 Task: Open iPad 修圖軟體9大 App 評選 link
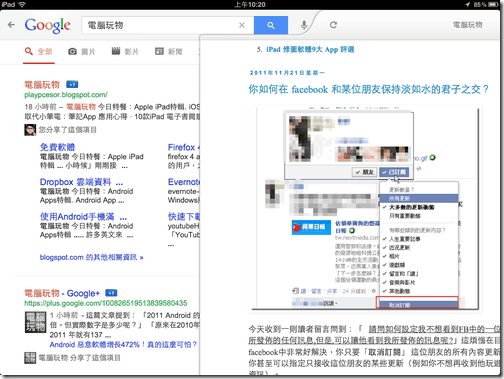point(310,50)
